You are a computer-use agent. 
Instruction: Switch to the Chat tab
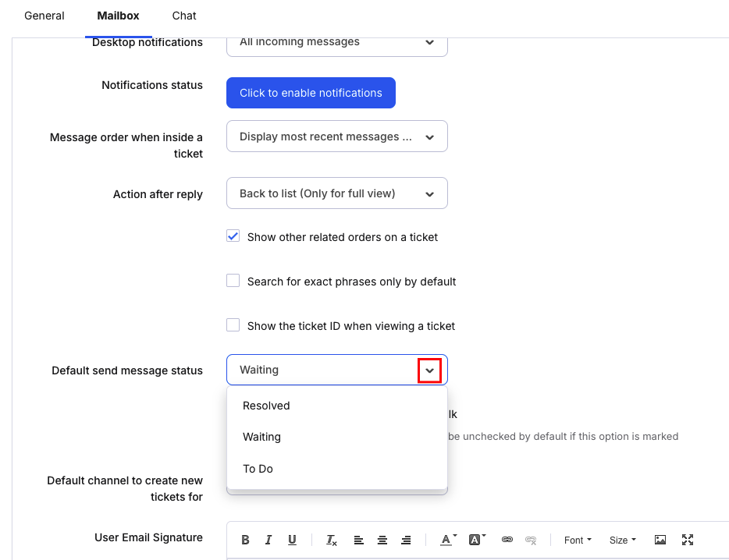(x=184, y=16)
